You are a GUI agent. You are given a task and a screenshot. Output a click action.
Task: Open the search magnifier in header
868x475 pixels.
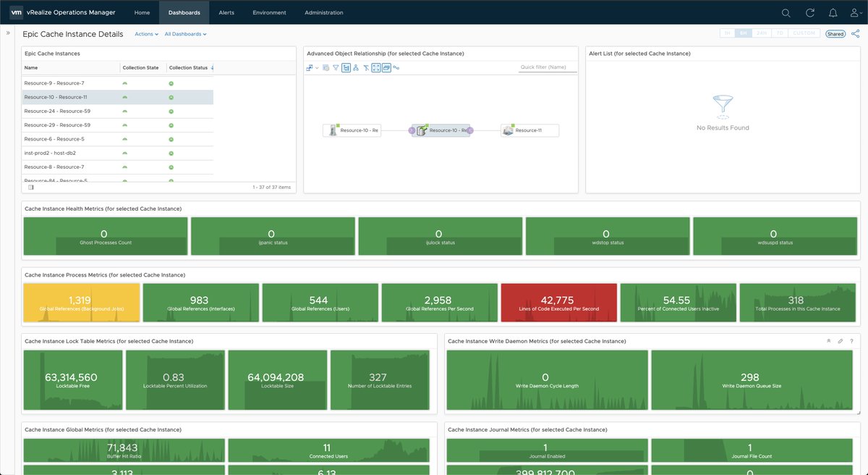tap(786, 12)
